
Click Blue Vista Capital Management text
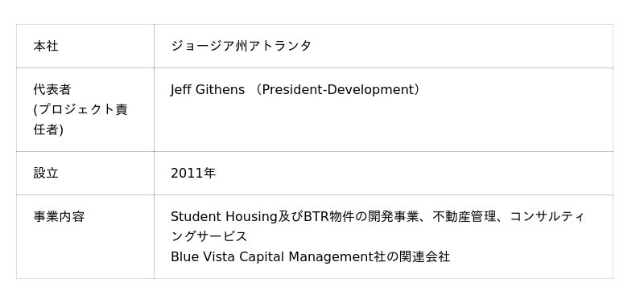click(272, 256)
